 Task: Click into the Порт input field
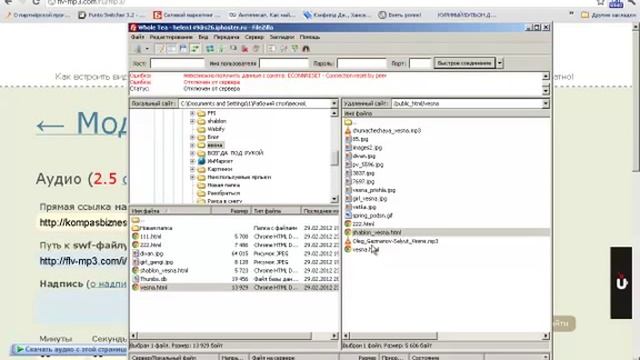tap(420, 63)
